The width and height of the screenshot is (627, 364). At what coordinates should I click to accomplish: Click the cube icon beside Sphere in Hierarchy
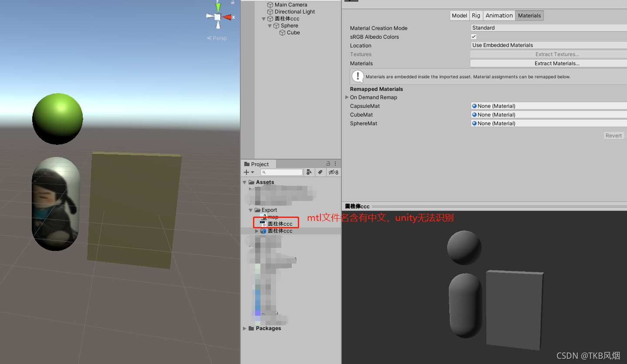[x=276, y=26]
